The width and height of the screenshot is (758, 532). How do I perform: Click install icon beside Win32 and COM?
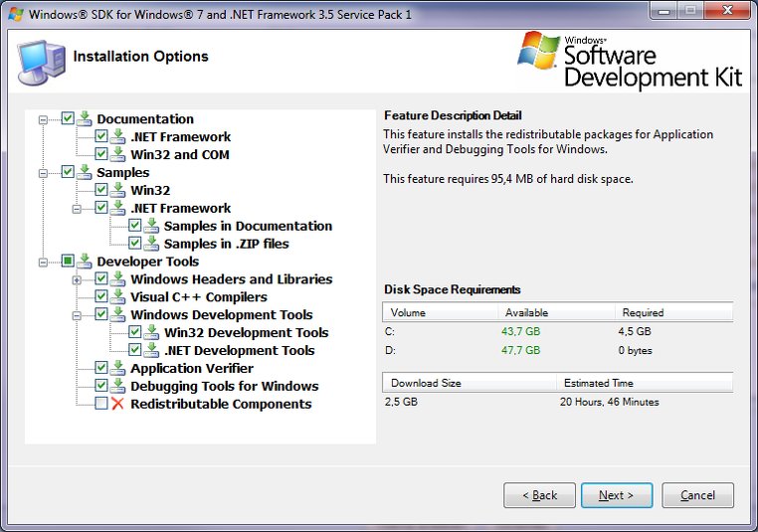(x=117, y=154)
